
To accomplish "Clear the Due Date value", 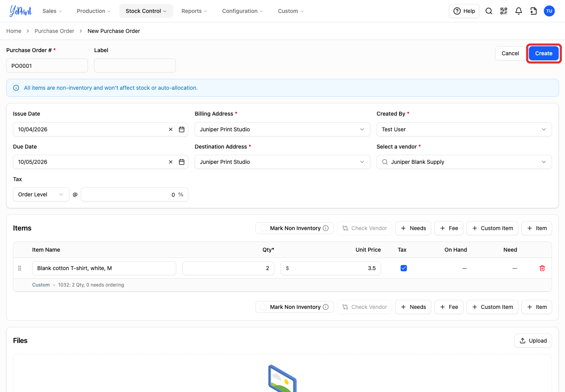I will coord(171,162).
